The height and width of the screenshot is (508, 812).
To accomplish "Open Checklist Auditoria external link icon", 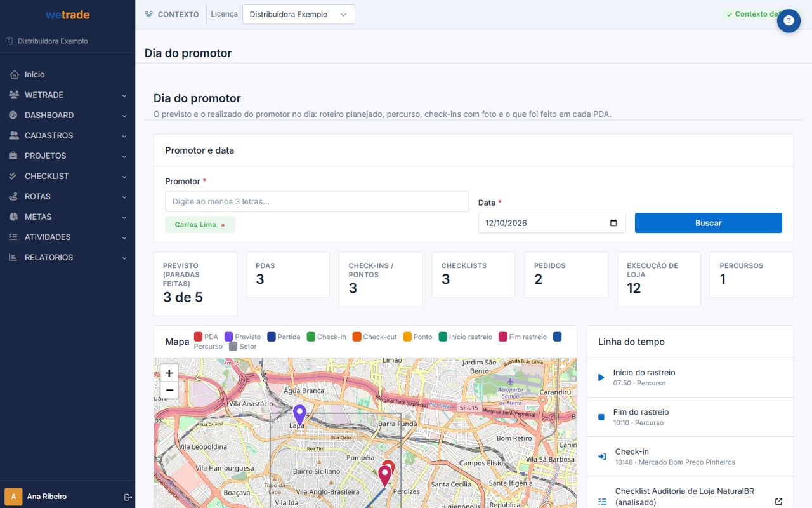I will (x=779, y=502).
